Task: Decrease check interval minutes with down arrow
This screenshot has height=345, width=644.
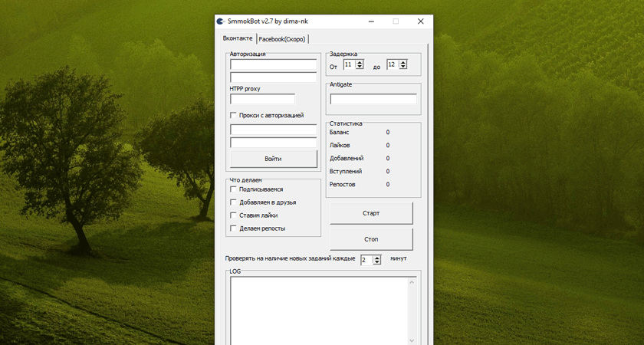Action: point(377,262)
